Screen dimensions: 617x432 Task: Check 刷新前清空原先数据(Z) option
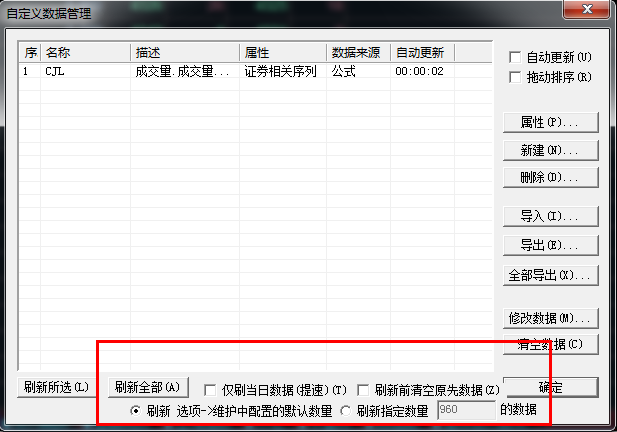(x=363, y=390)
